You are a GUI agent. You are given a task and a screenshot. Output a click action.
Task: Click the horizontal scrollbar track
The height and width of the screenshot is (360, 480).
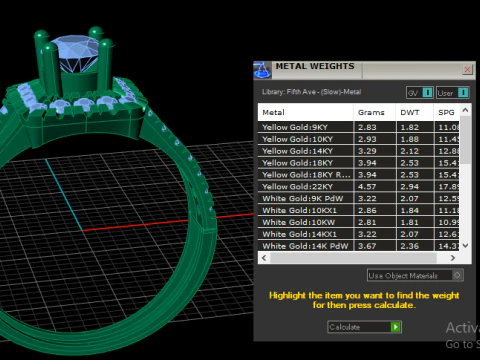[353, 258]
